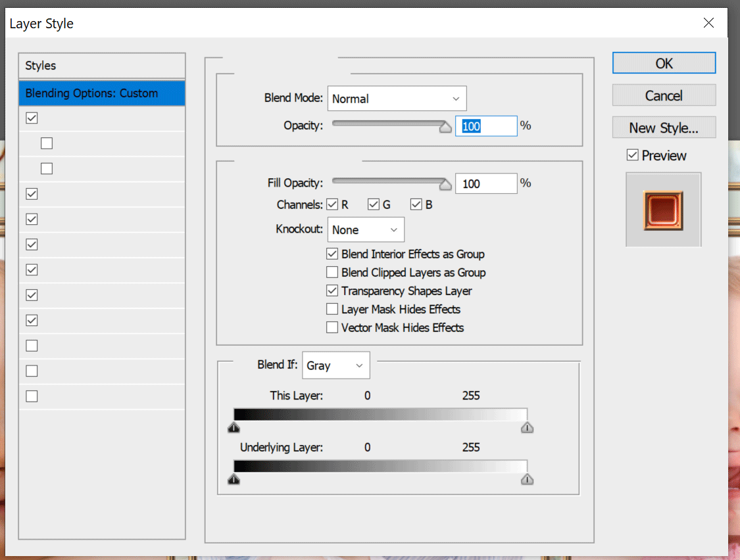Disable Transparency Shapes Layer
This screenshot has height=560, width=740.
[x=333, y=291]
